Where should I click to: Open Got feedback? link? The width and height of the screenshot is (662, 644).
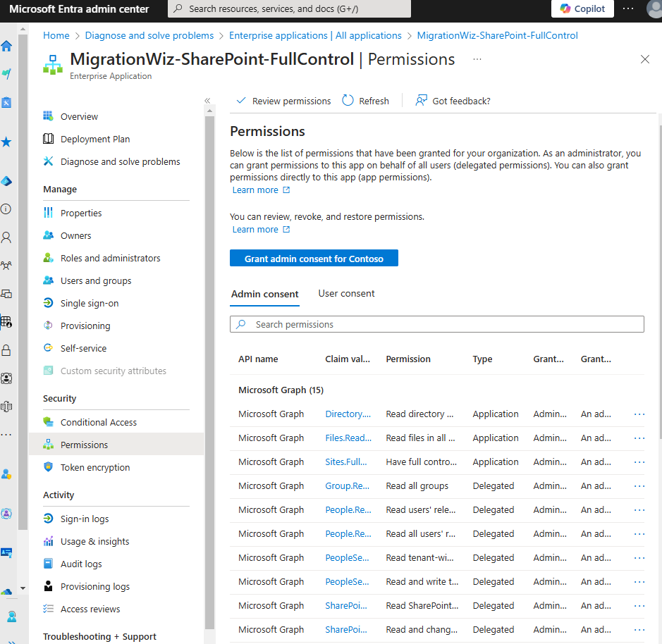(453, 101)
